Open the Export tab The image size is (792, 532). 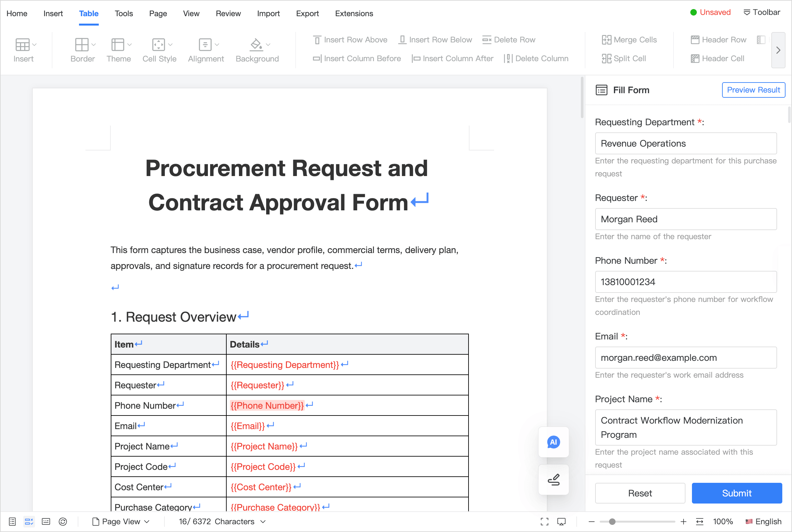[x=307, y=13]
